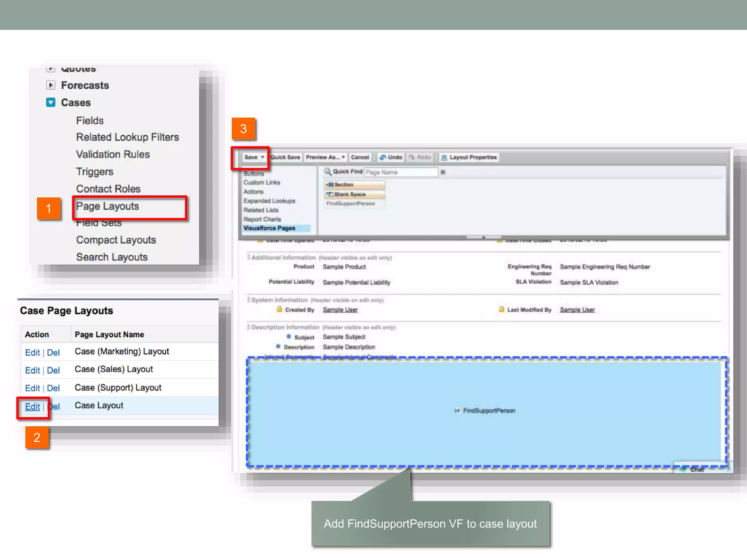Click Del for Case (Sales) Layout
747x560 pixels.
coord(53,370)
